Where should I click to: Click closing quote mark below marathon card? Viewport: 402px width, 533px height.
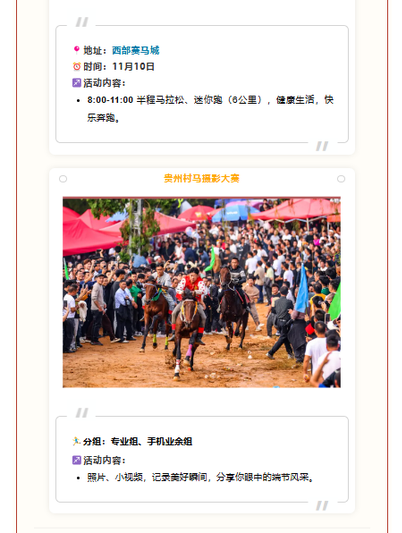(322, 146)
